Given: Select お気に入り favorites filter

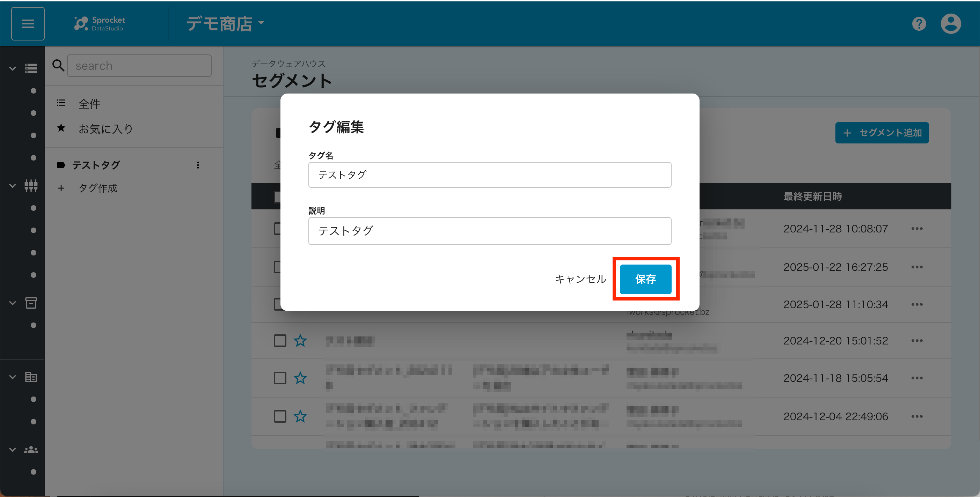Looking at the screenshot, I should point(105,129).
